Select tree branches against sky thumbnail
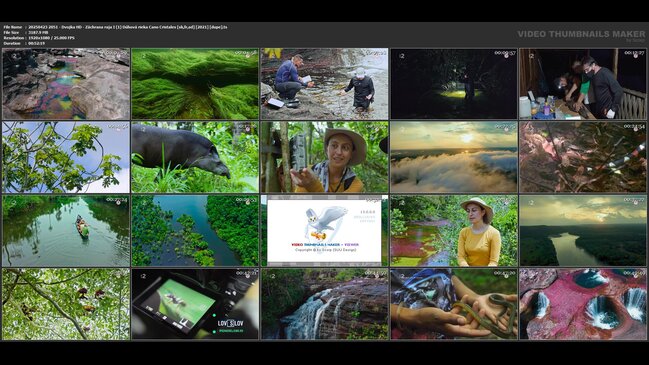Image resolution: width=649 pixels, height=365 pixels. pyautogui.click(x=66, y=157)
